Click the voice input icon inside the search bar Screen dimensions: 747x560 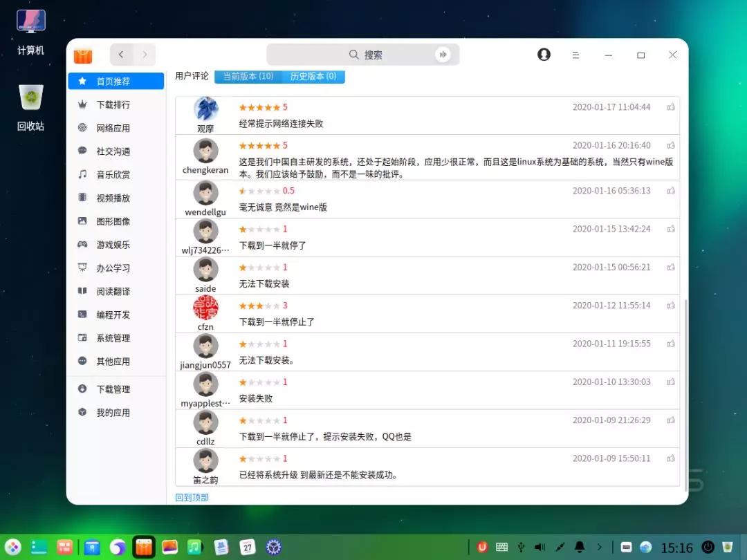443,55
